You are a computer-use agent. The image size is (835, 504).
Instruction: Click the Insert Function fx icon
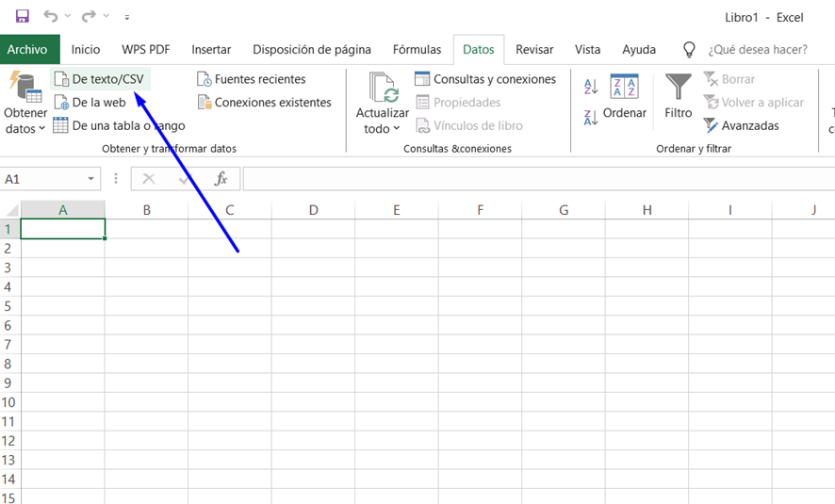(x=221, y=179)
